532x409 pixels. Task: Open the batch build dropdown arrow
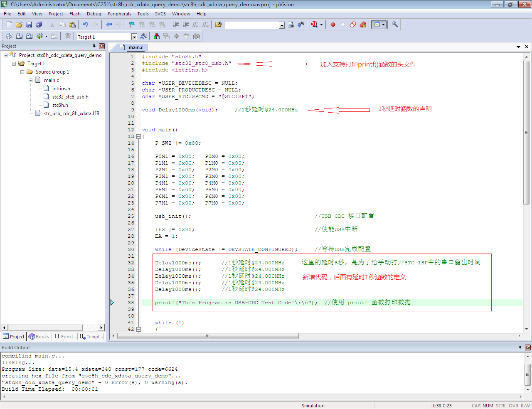(x=46, y=37)
